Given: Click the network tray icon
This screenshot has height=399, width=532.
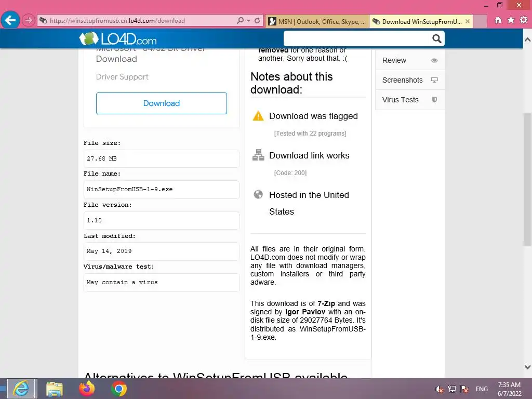Looking at the screenshot, I should (x=452, y=389).
